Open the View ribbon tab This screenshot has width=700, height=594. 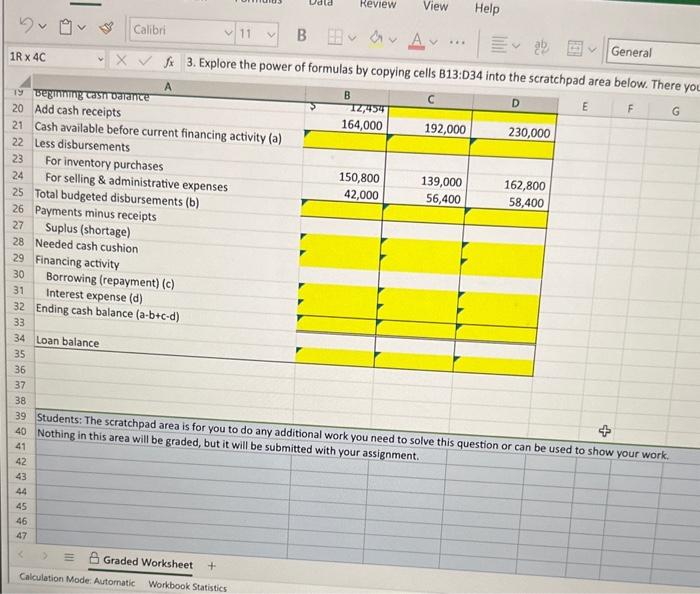pos(435,6)
